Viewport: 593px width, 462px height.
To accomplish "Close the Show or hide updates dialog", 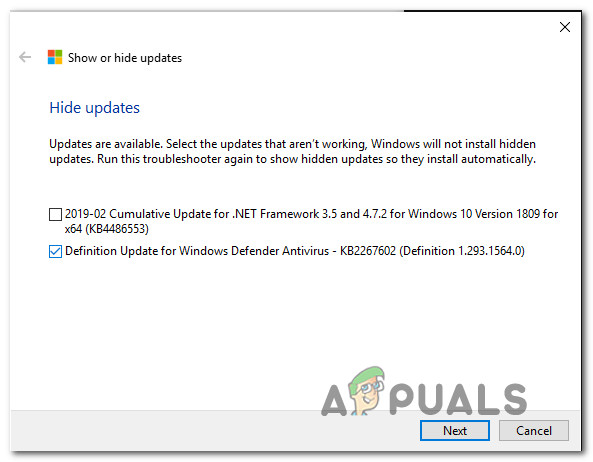I will click(x=565, y=27).
